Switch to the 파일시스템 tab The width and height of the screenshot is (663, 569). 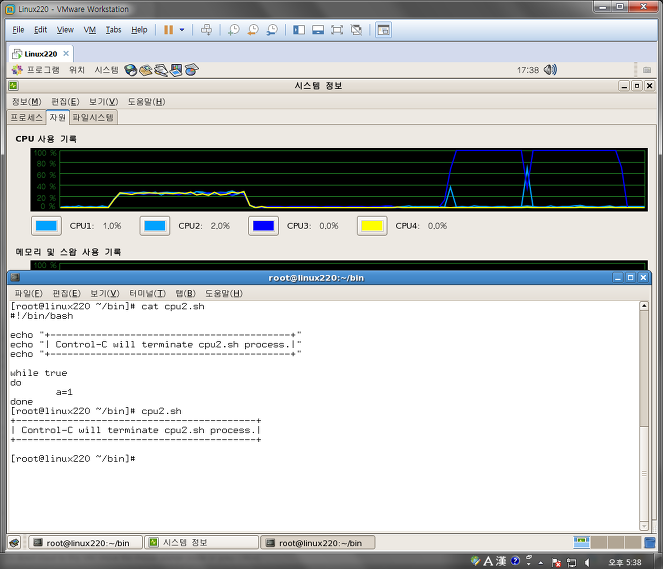(x=93, y=117)
